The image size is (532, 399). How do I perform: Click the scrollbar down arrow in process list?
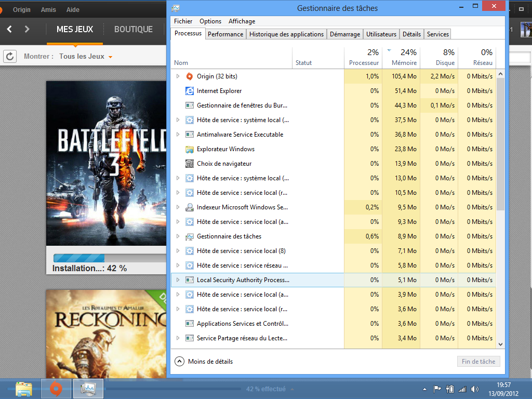point(500,344)
